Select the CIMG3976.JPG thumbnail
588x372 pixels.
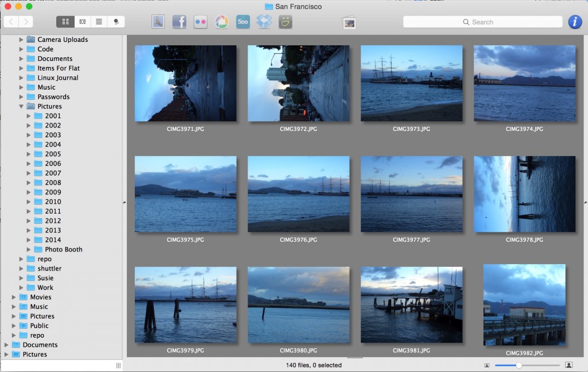pos(298,194)
